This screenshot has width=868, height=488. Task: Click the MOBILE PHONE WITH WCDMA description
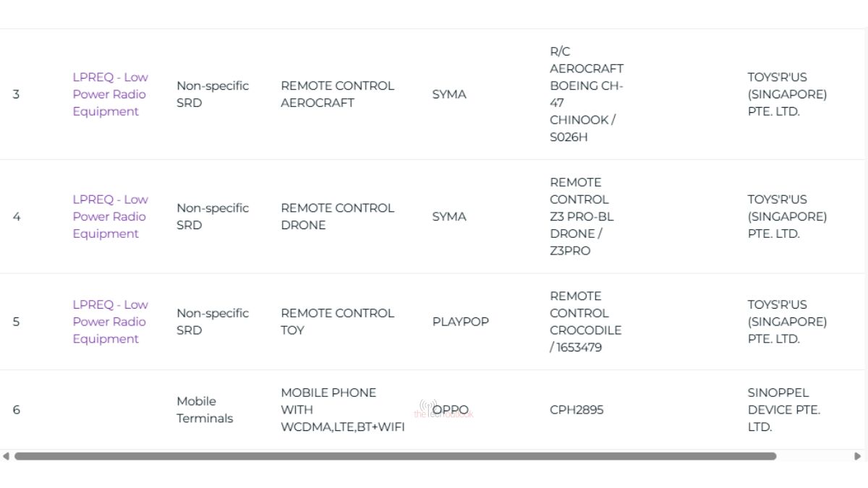pyautogui.click(x=342, y=410)
